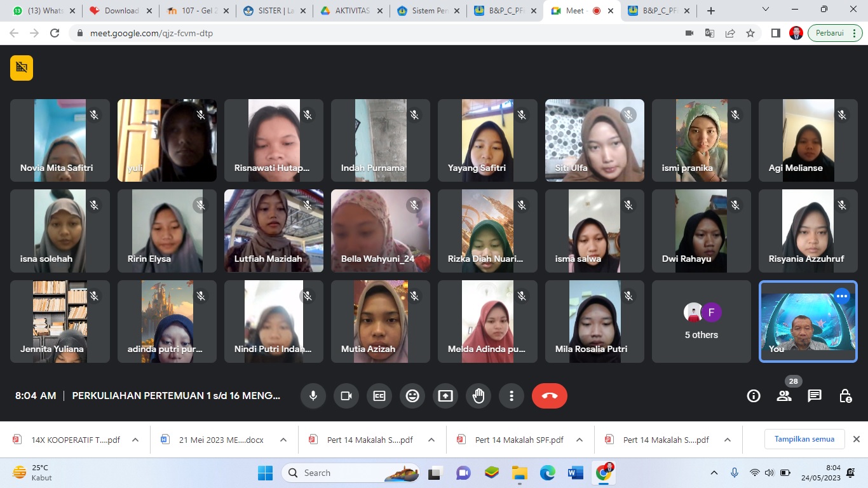Open host controls lock icon
The height and width of the screenshot is (488, 868).
(x=845, y=396)
